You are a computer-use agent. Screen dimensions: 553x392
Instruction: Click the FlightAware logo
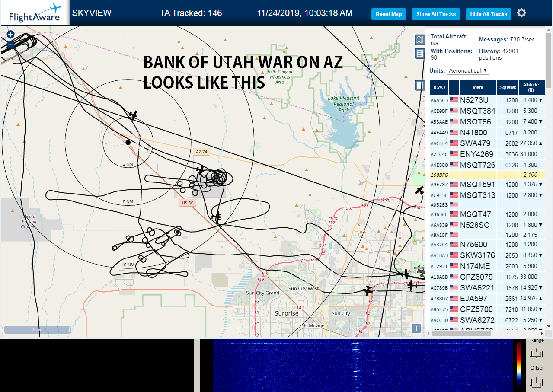[35, 13]
